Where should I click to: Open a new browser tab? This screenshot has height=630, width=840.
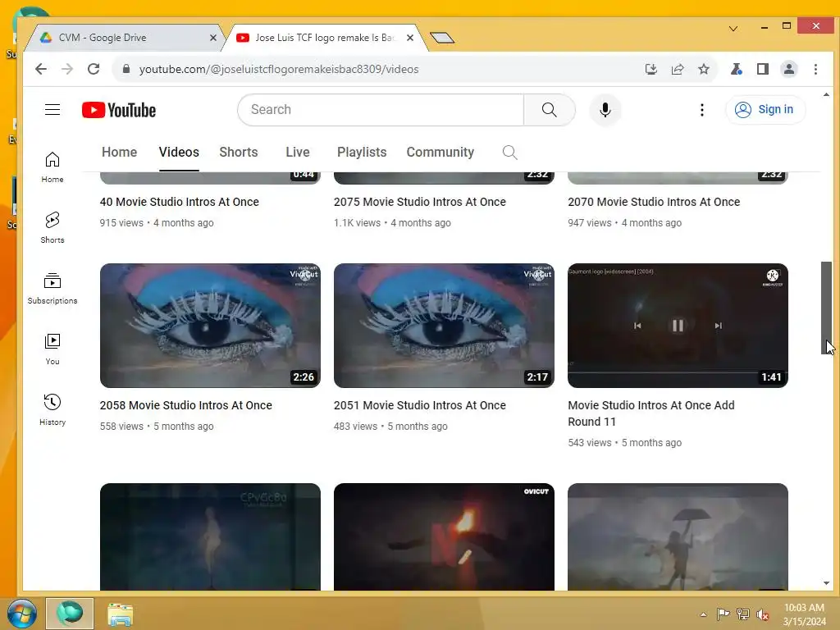442,38
